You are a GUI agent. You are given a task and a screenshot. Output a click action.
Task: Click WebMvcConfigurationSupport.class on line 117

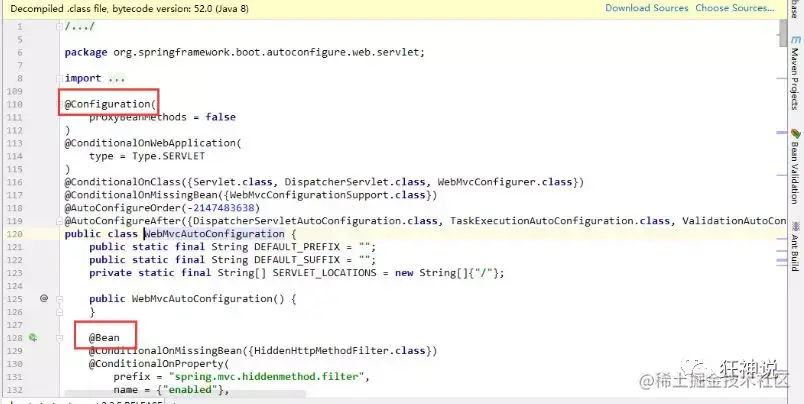327,195
